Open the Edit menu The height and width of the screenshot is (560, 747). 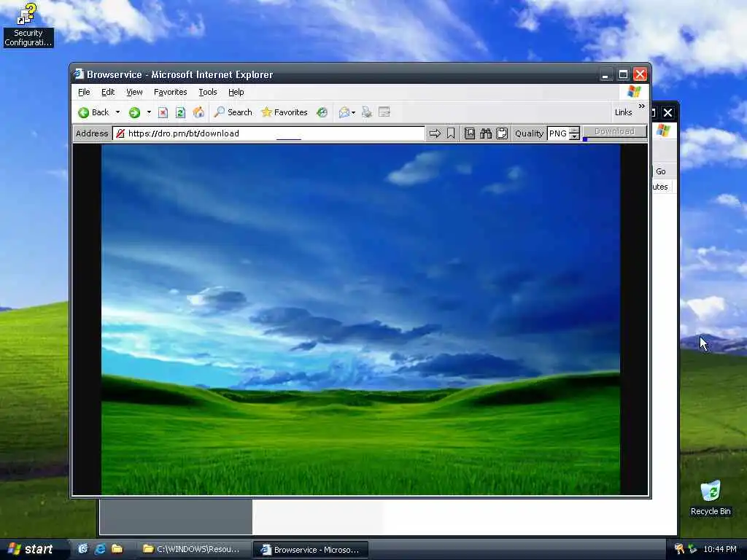[108, 93]
